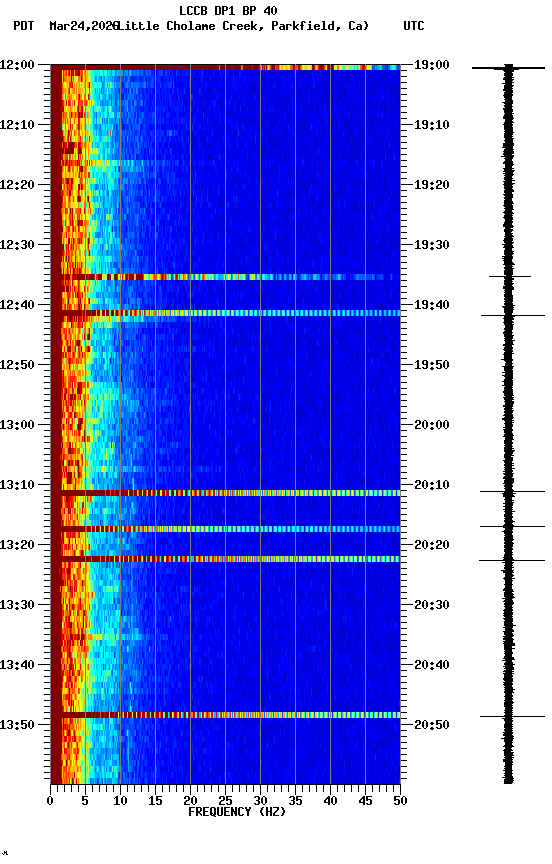Click the seismogram spike at 19:00 UTC

(x=508, y=68)
